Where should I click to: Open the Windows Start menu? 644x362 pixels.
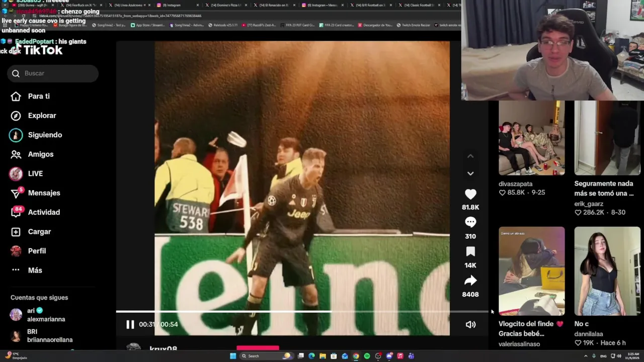233,356
